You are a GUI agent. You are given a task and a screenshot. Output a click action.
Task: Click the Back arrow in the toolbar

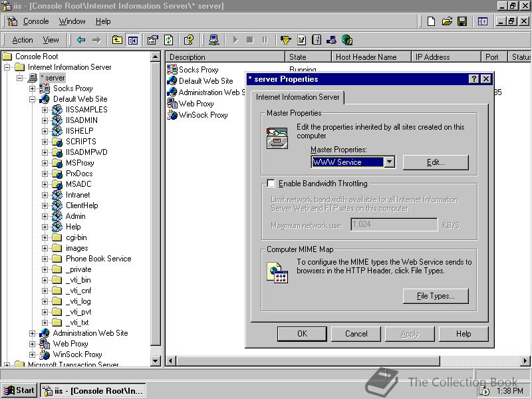coord(80,40)
